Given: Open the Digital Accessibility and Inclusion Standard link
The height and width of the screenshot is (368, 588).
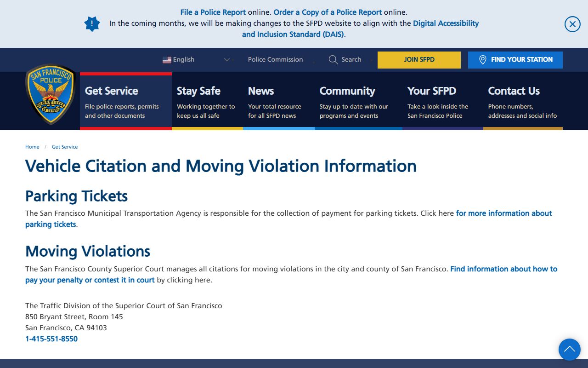Looking at the screenshot, I should pyautogui.click(x=361, y=29).
